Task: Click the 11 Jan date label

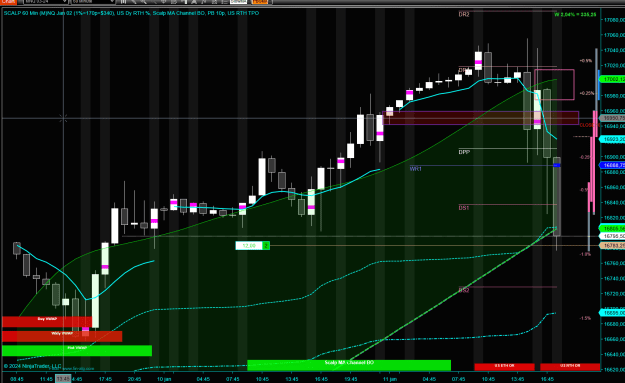Action: [x=390, y=379]
